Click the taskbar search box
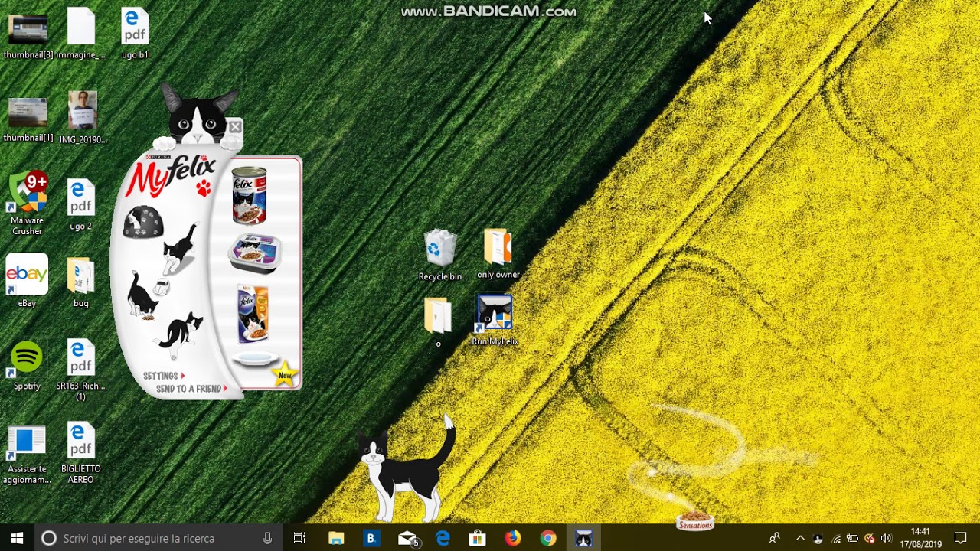980x551 pixels. coord(158,538)
